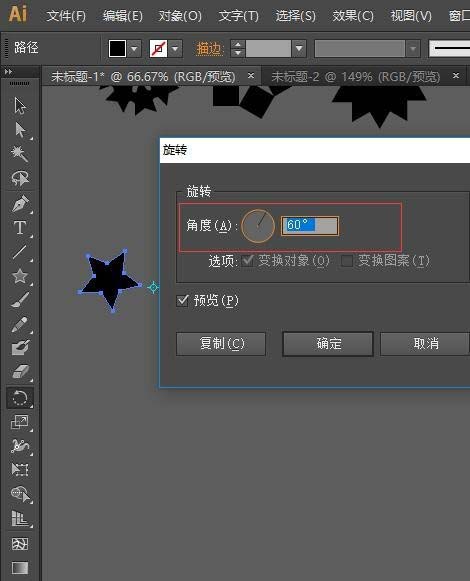Select the Lasso tool
470x581 pixels.
[20, 178]
